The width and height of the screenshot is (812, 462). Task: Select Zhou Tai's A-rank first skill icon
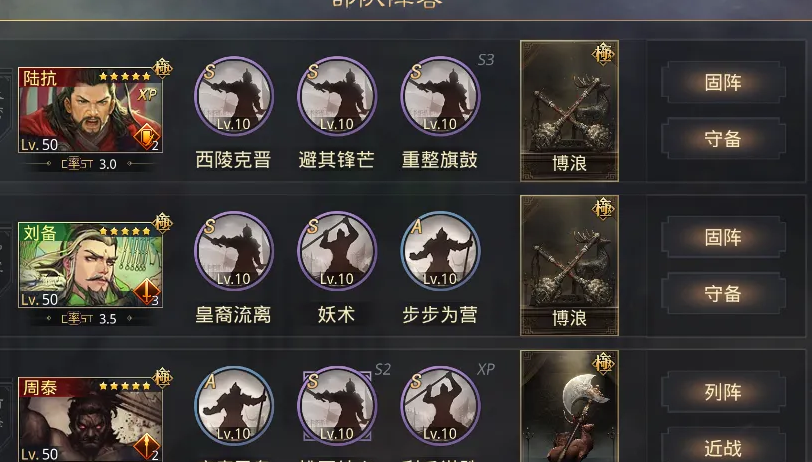(x=234, y=406)
